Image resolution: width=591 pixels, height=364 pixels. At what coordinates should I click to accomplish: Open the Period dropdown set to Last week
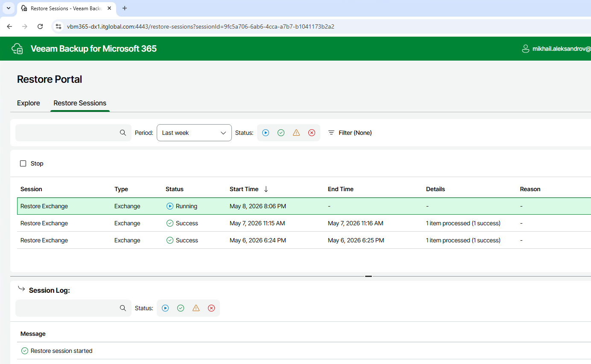point(194,133)
